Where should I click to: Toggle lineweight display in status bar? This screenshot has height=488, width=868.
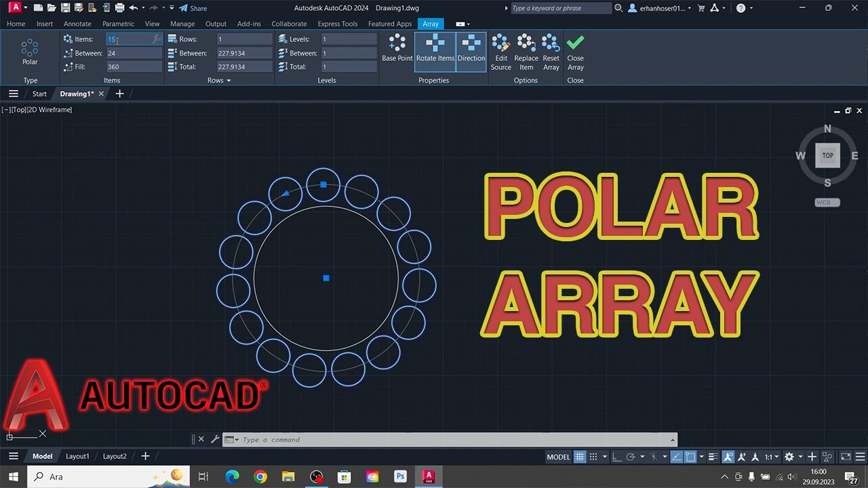(713, 457)
